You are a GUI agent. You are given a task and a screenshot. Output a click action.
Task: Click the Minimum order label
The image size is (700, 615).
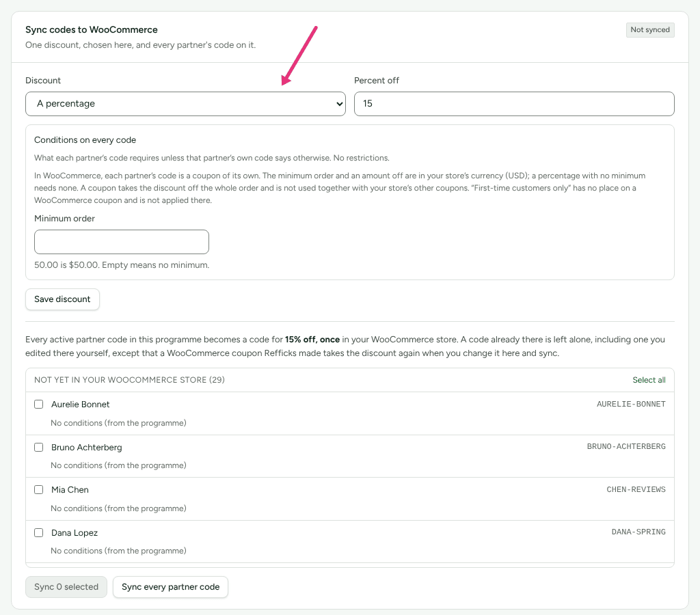coord(65,218)
